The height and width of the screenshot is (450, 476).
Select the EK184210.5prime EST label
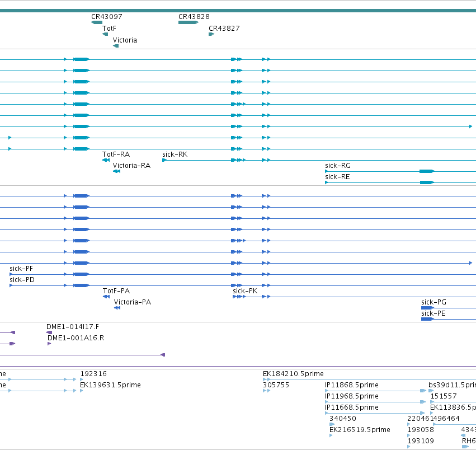click(x=293, y=374)
